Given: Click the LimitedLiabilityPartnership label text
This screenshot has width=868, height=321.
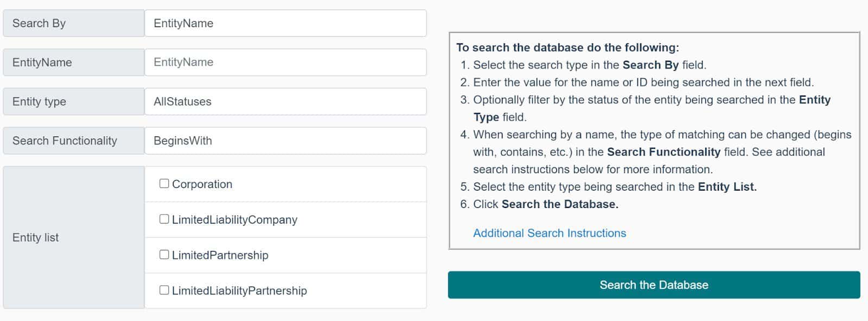Looking at the screenshot, I should [x=239, y=291].
